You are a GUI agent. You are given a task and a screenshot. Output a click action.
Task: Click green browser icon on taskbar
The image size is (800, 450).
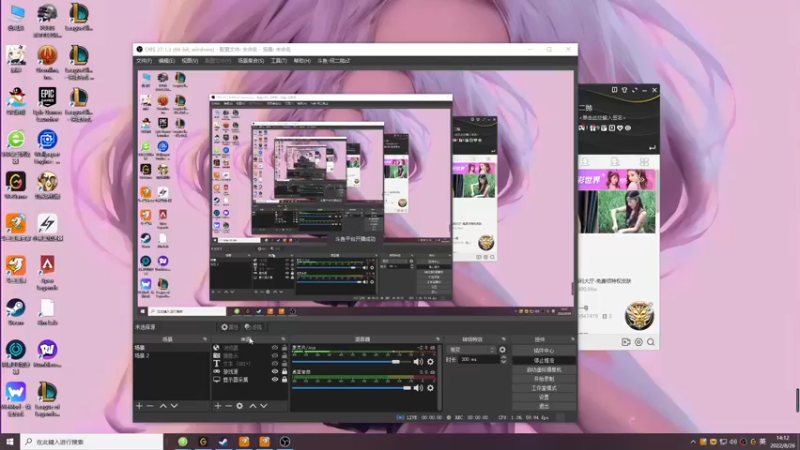click(183, 442)
